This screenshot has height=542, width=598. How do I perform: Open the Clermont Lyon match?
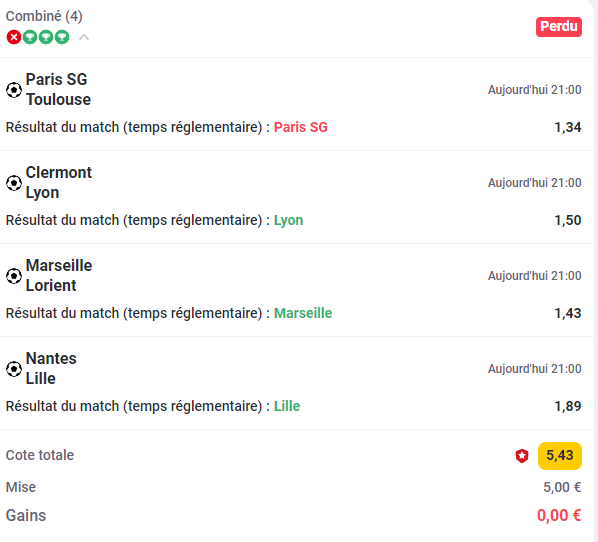[x=58, y=182]
